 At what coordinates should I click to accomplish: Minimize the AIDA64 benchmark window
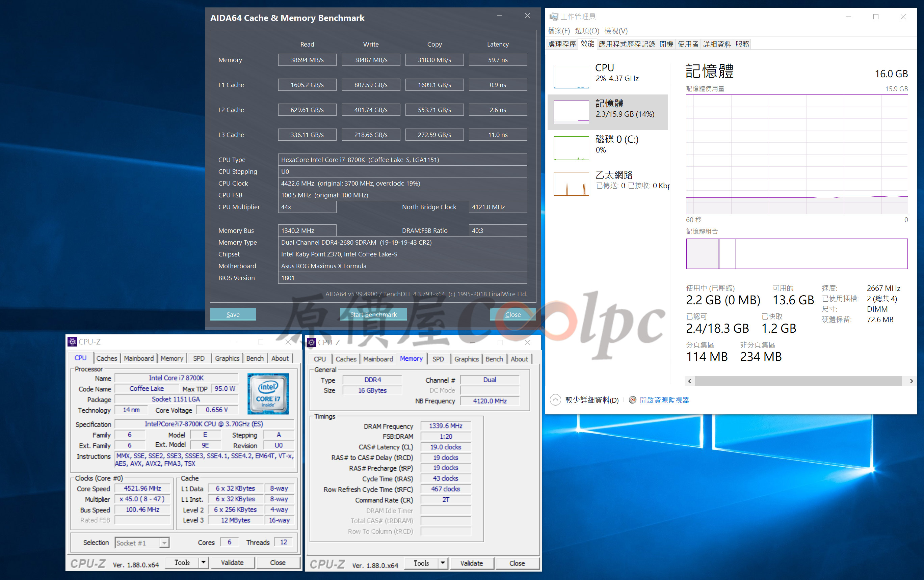[499, 16]
